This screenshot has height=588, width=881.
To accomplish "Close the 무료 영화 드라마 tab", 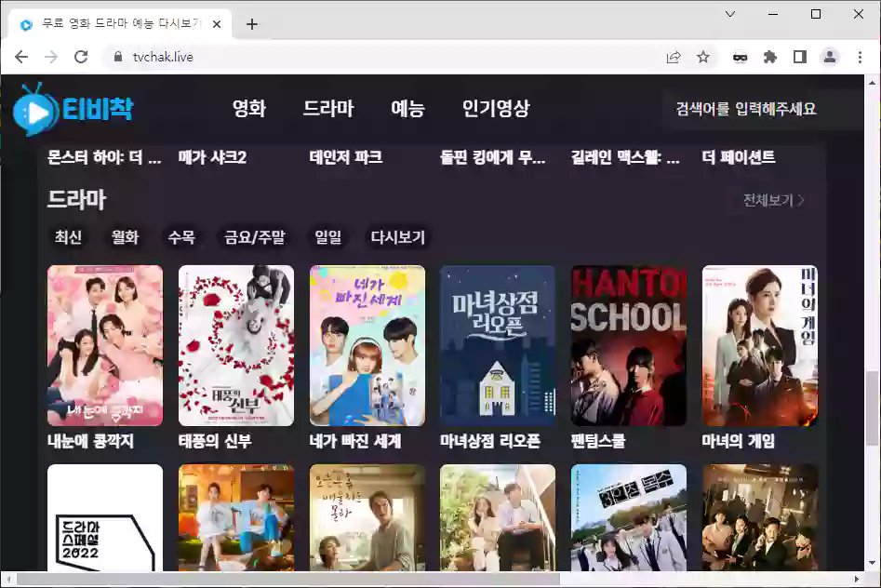I will click(217, 24).
